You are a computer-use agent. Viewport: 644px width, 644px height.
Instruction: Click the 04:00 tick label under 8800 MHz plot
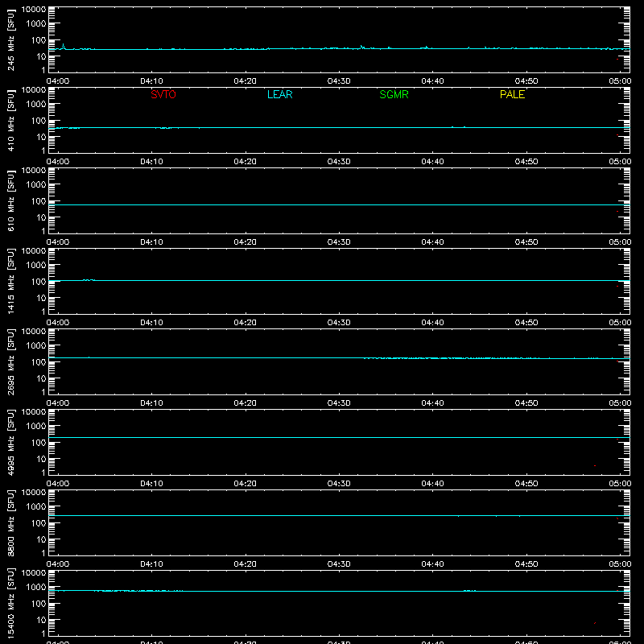58,564
